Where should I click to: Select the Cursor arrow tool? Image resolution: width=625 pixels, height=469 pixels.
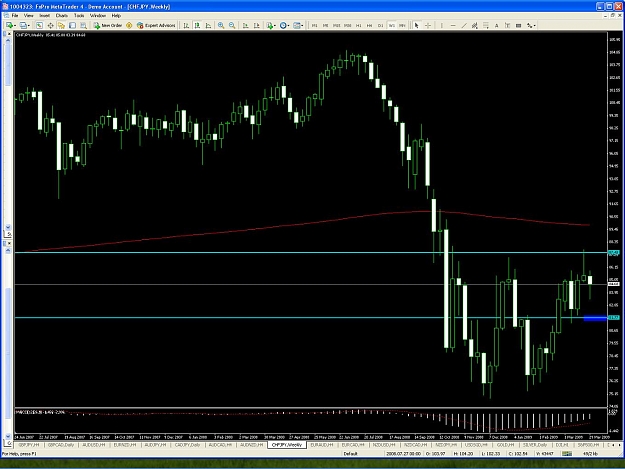(x=417, y=26)
